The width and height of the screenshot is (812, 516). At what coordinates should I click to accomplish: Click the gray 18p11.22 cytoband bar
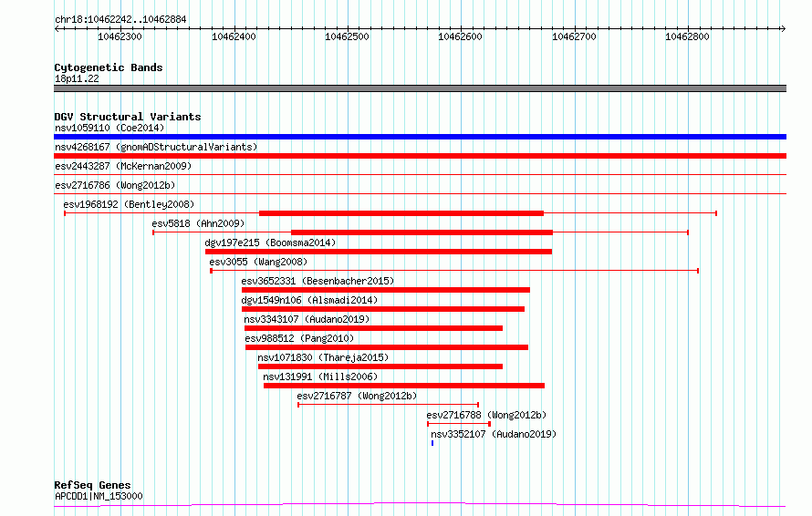420,88
